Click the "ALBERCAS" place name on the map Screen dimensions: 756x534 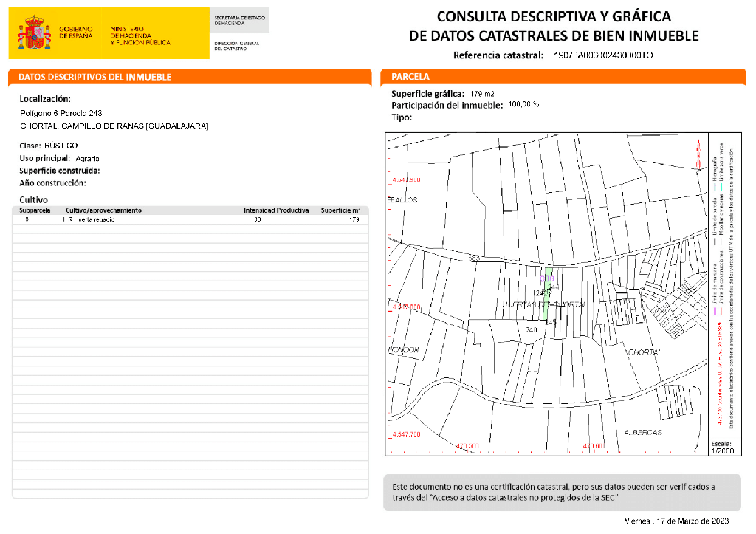coord(643,432)
